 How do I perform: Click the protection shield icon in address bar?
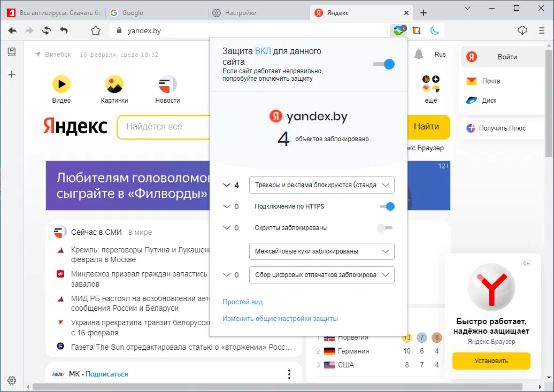(399, 30)
